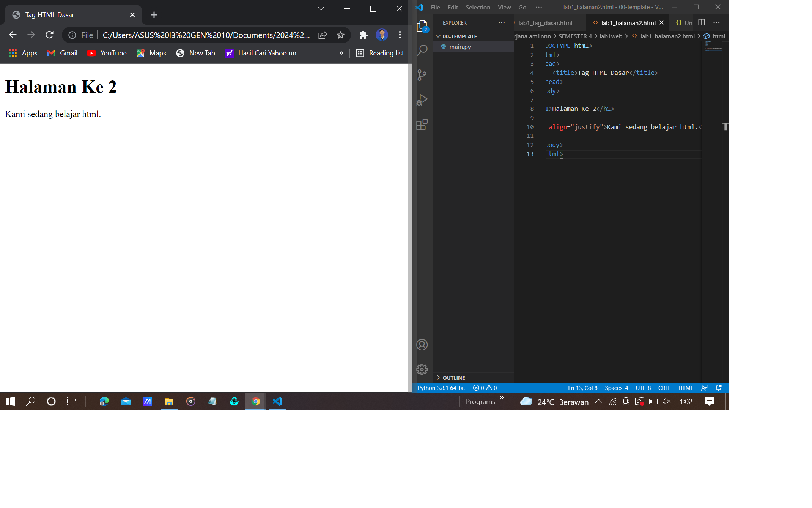The width and height of the screenshot is (812, 508).
Task: Open the Chrome extensions puzzle menu
Action: 363,35
